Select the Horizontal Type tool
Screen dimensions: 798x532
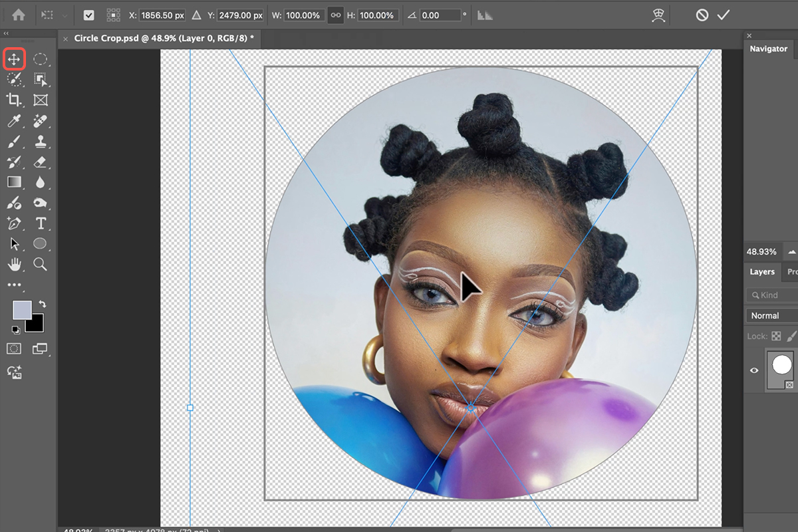(x=41, y=223)
